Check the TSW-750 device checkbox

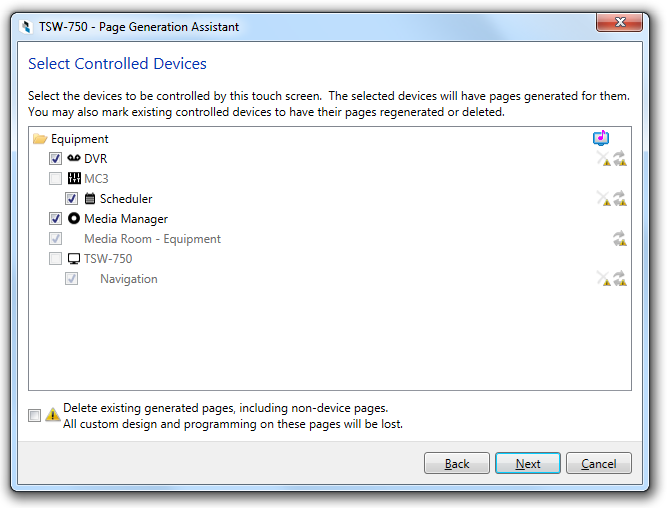(55, 258)
